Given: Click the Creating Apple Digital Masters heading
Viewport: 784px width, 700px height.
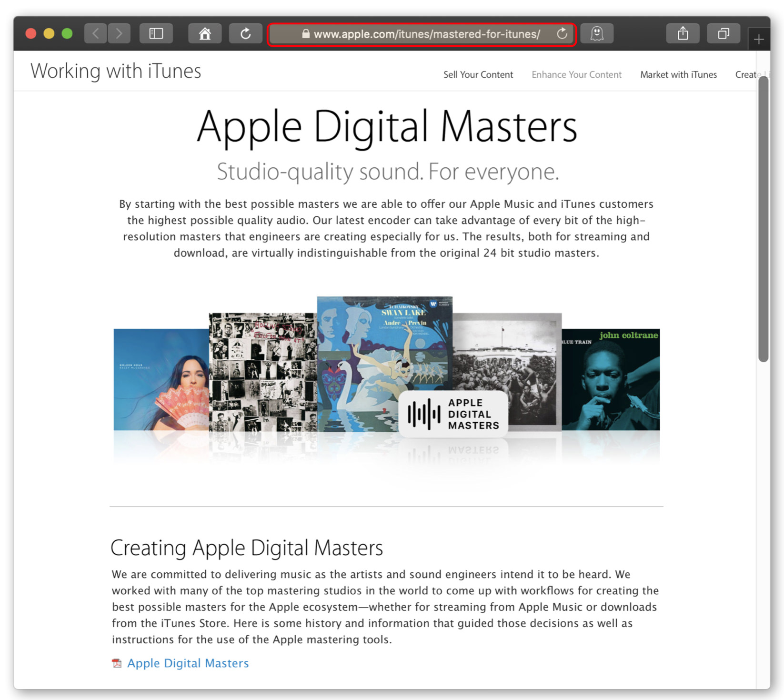Looking at the screenshot, I should 247,548.
